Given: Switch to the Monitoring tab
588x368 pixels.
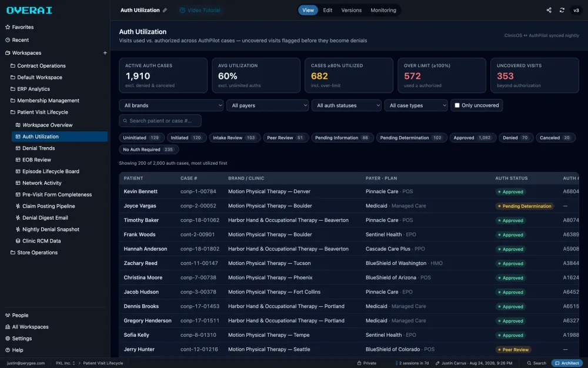Looking at the screenshot, I should (x=383, y=10).
